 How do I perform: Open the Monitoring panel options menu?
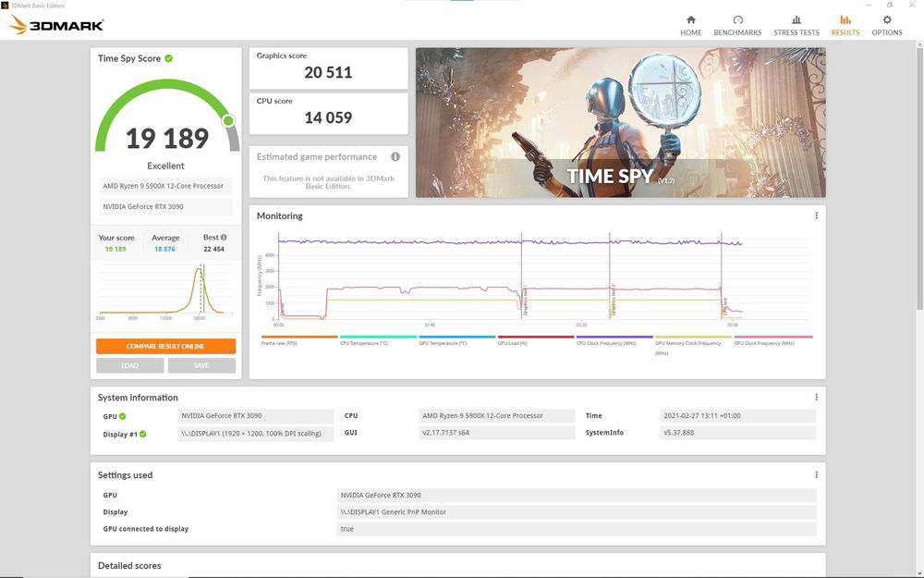tap(815, 215)
